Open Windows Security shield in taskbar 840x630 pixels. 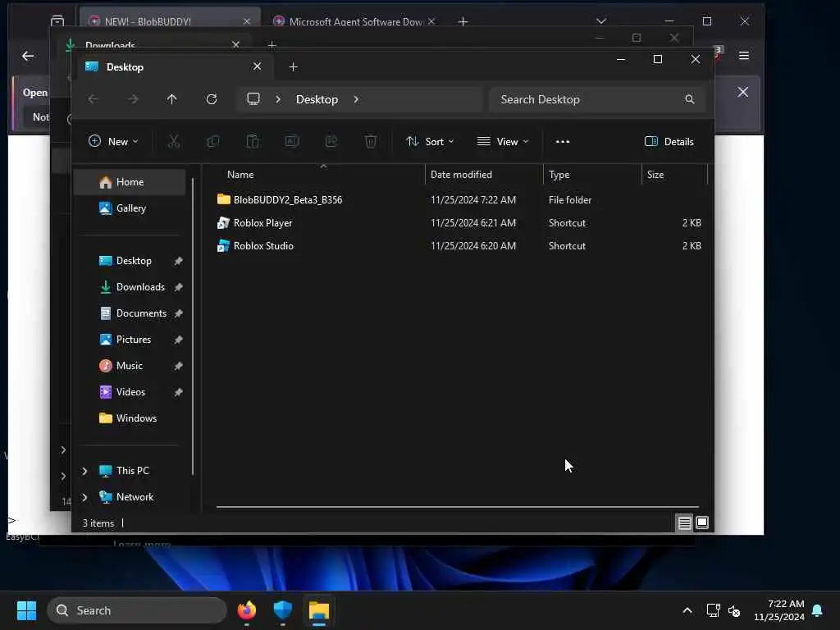(282, 610)
